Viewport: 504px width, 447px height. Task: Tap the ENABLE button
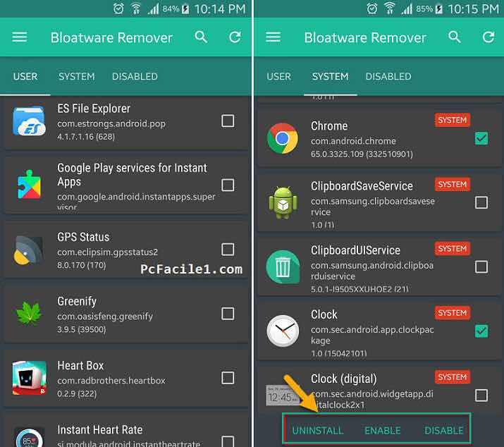coord(383,431)
